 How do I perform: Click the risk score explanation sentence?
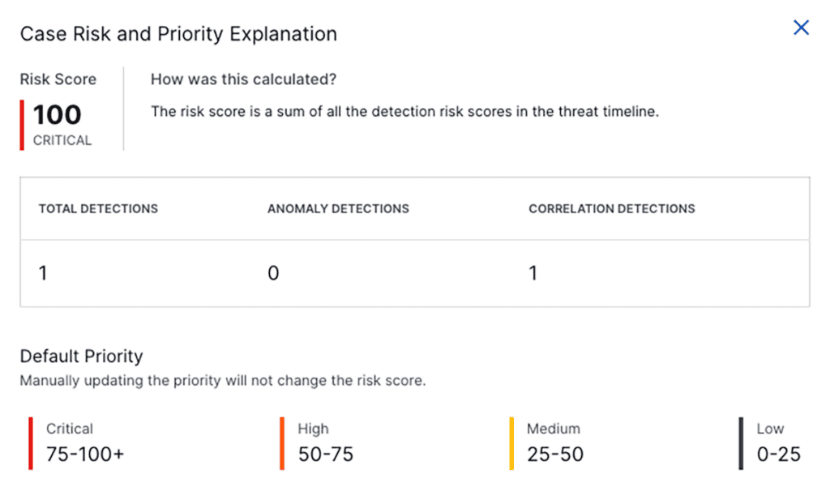tap(404, 112)
